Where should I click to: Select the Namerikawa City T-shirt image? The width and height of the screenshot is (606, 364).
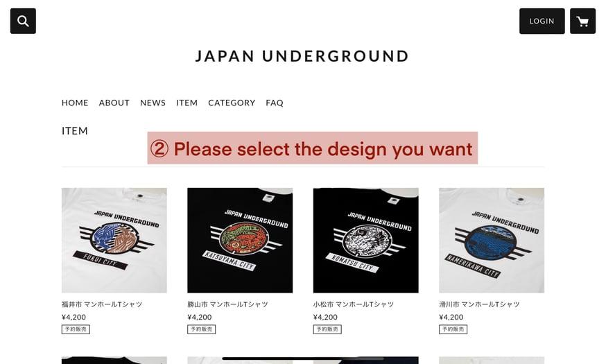point(492,241)
